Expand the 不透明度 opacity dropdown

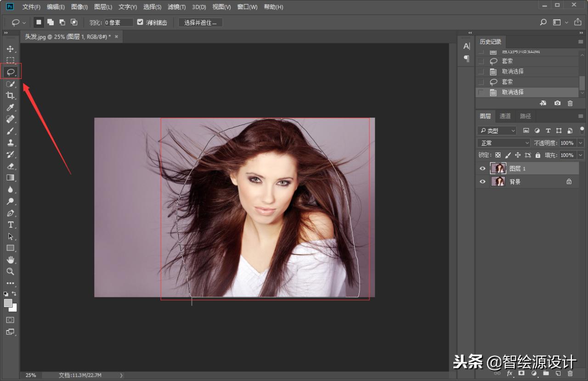(580, 143)
